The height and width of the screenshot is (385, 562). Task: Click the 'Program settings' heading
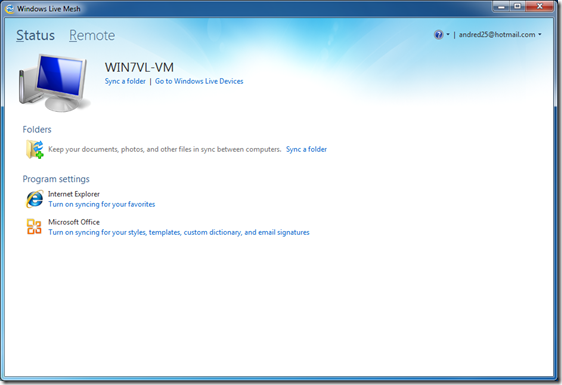(56, 179)
